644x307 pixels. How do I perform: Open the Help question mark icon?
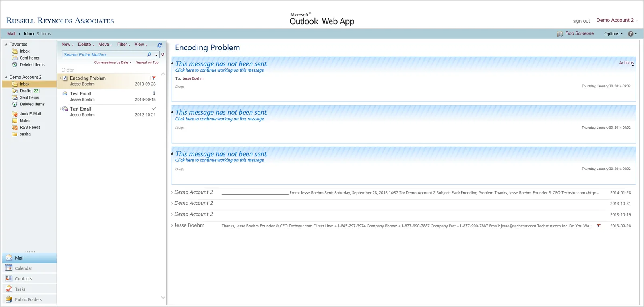pos(631,34)
